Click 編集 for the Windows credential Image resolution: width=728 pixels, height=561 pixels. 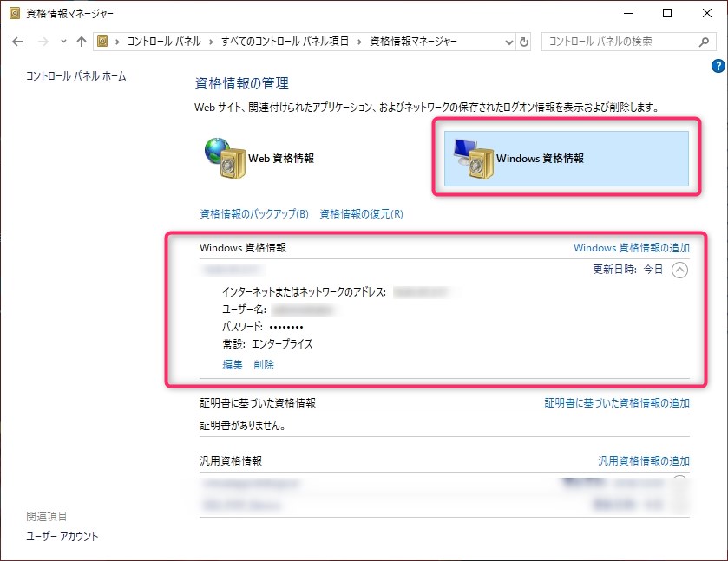tap(233, 365)
